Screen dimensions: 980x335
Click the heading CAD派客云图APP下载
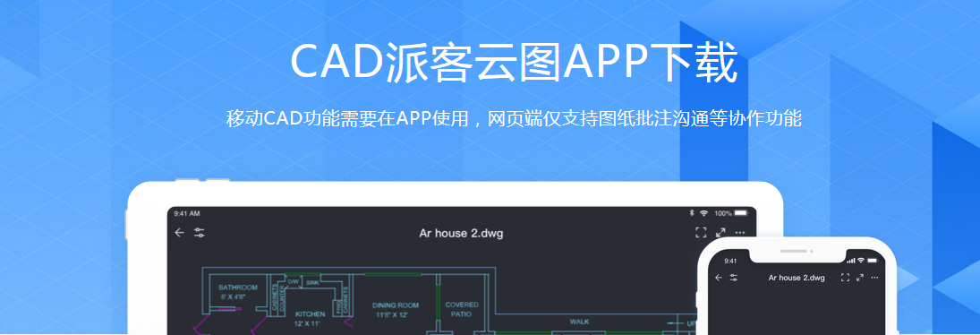pos(515,63)
